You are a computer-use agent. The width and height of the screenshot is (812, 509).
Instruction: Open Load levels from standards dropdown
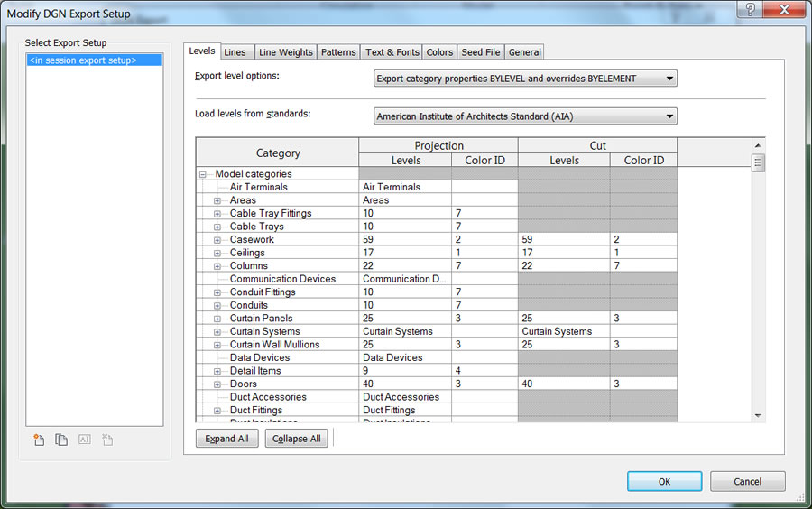[525, 116]
